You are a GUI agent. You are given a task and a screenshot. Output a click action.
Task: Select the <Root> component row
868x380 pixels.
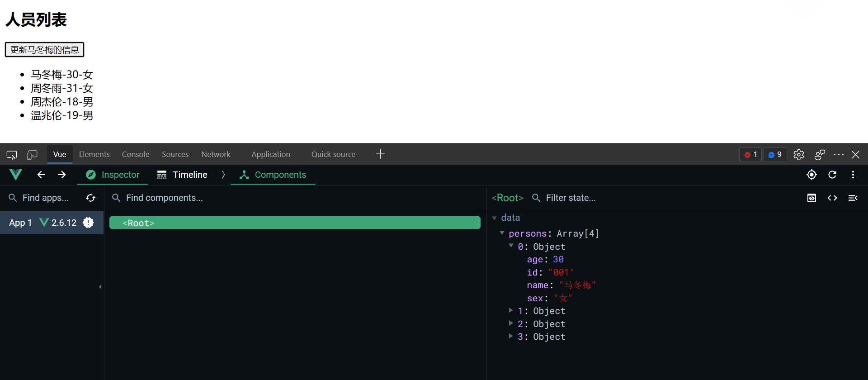295,223
